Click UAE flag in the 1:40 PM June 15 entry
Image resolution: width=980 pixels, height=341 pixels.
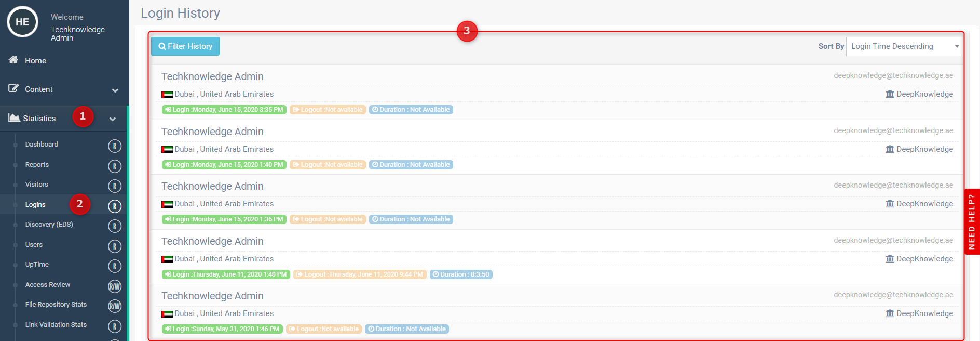pos(167,150)
